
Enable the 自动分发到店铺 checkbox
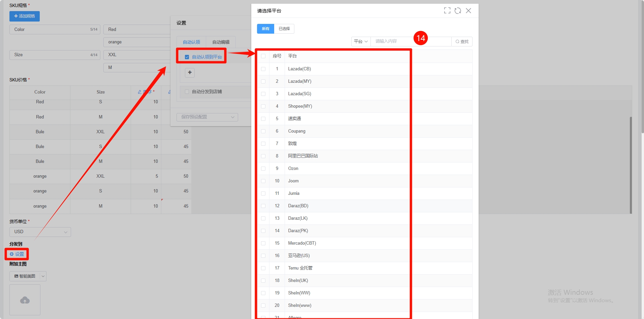(x=187, y=92)
